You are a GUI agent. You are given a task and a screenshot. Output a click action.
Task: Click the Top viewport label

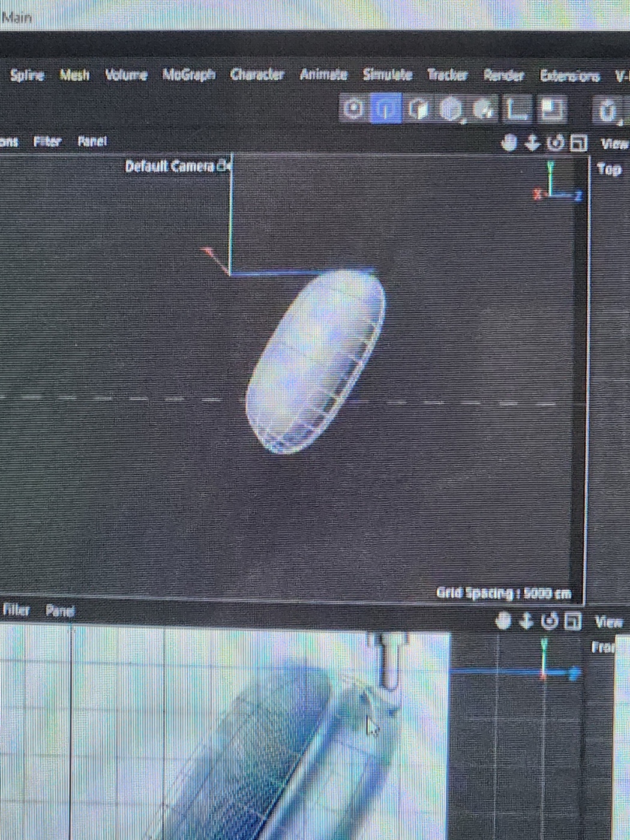(x=609, y=169)
